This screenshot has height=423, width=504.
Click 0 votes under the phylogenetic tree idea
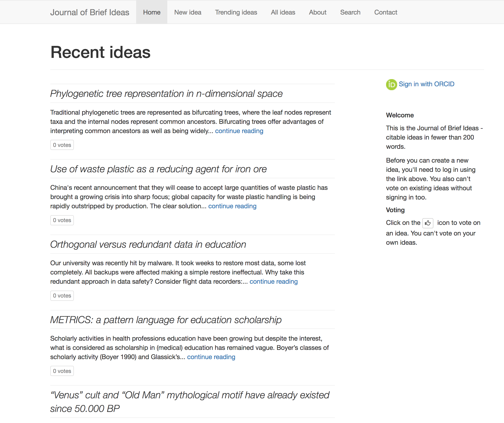coord(62,145)
